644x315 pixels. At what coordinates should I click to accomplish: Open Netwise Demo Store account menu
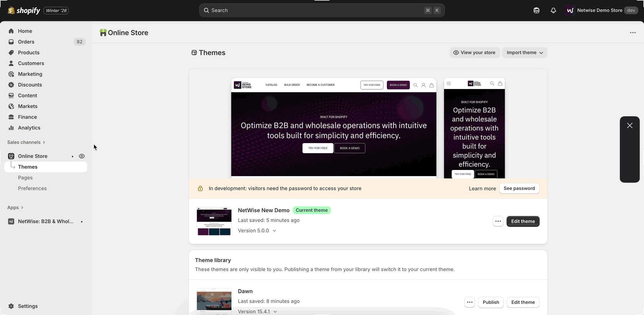tap(601, 10)
